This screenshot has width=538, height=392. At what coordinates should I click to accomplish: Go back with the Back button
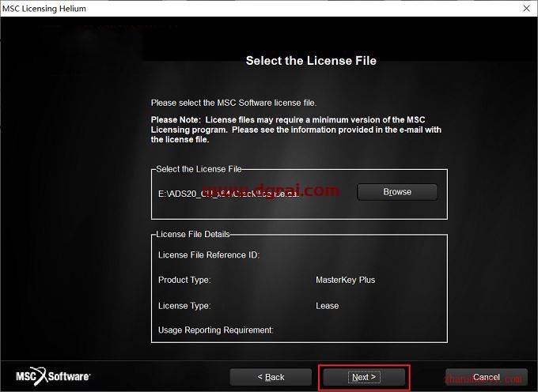271,377
